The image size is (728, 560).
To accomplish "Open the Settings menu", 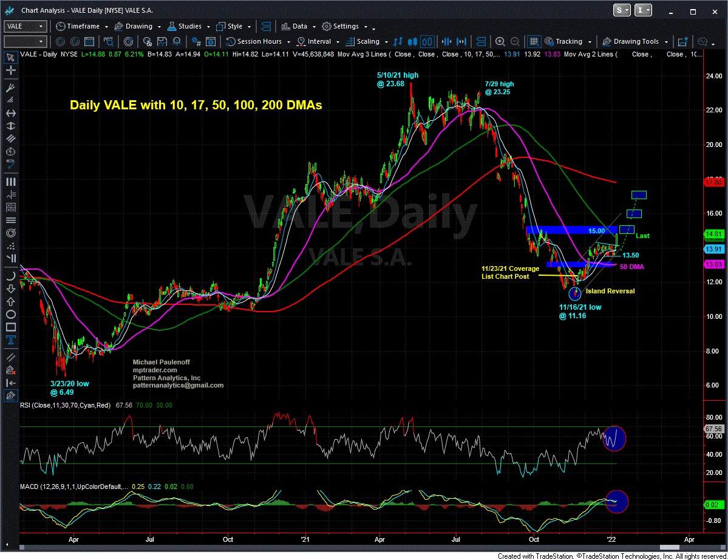I will click(x=344, y=27).
